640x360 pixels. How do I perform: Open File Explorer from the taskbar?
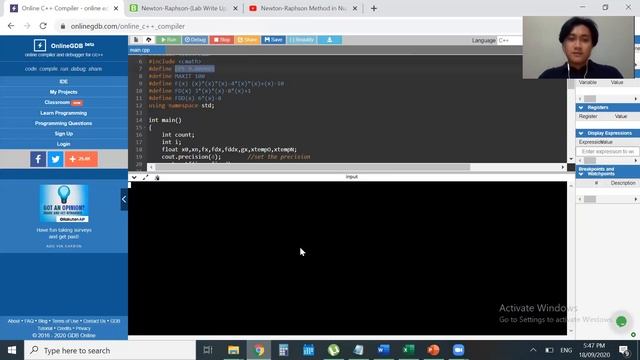tap(233, 350)
